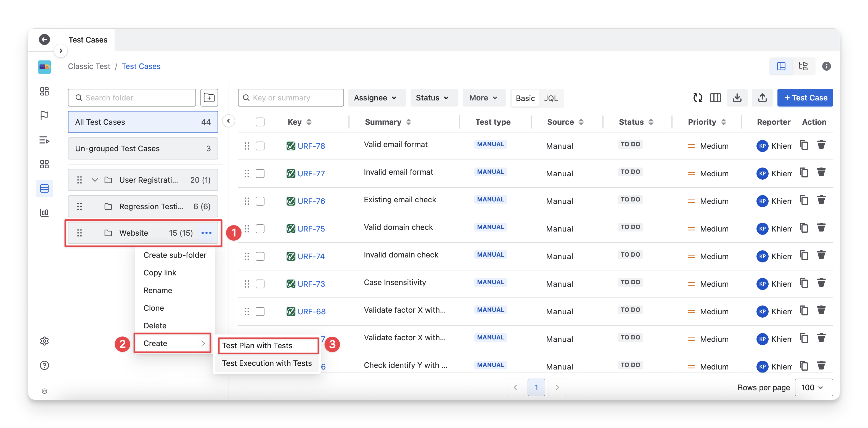Open the Assignee filter dropdown
The image size is (868, 428).
[375, 98]
